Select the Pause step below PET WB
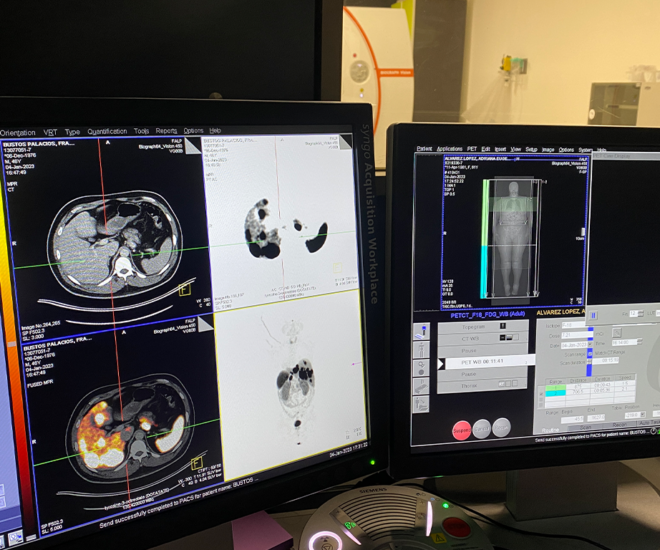Viewport: 660px width, 550px height. pyautogui.click(x=483, y=373)
